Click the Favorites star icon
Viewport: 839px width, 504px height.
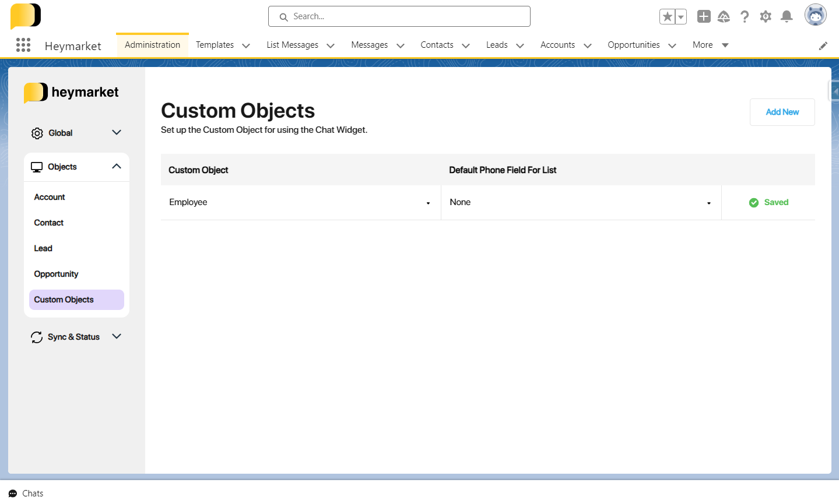[667, 17]
